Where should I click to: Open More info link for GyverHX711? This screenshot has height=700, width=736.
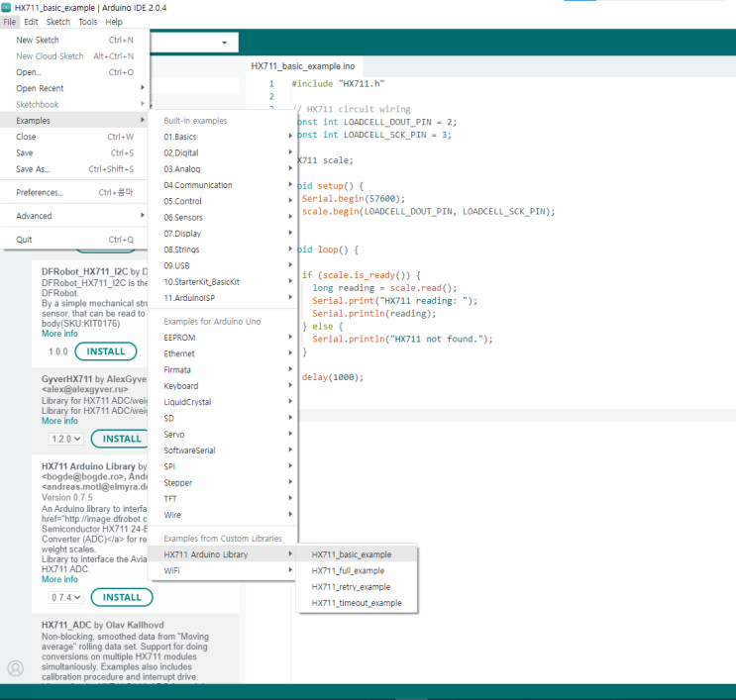(x=59, y=421)
